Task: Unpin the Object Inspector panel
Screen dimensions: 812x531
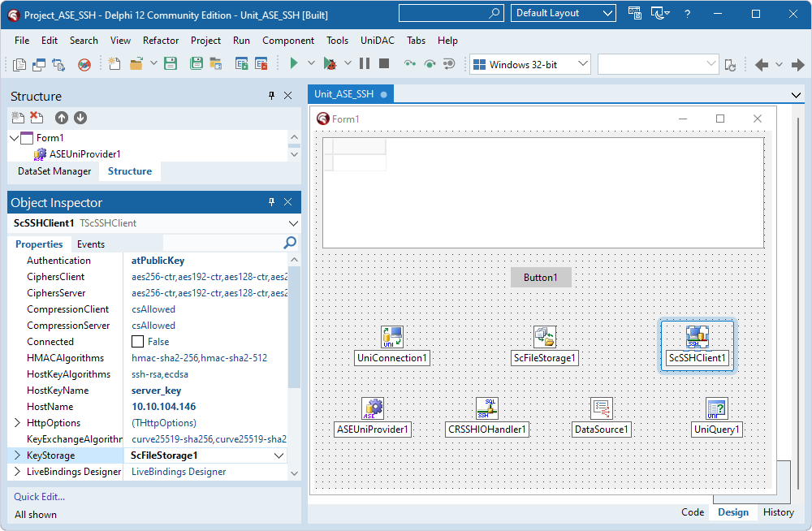Action: tap(271, 201)
